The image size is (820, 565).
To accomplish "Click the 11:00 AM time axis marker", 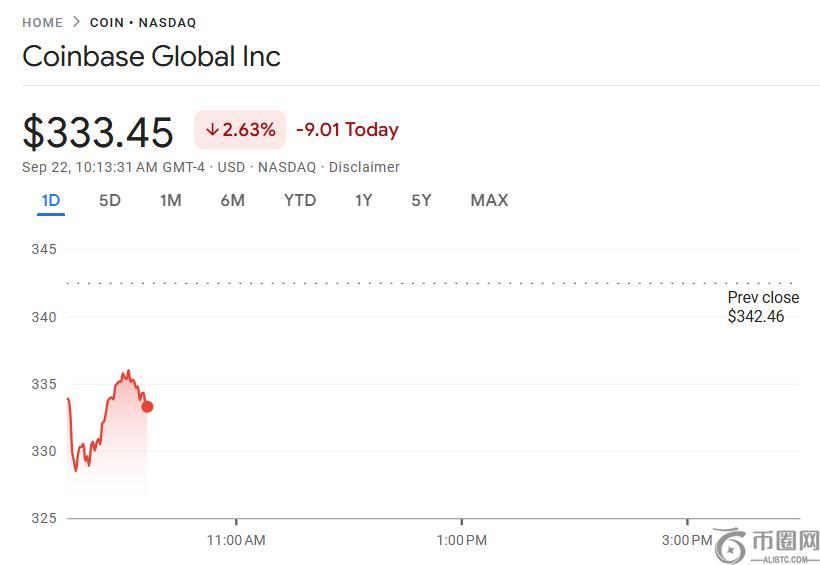I will point(236,540).
